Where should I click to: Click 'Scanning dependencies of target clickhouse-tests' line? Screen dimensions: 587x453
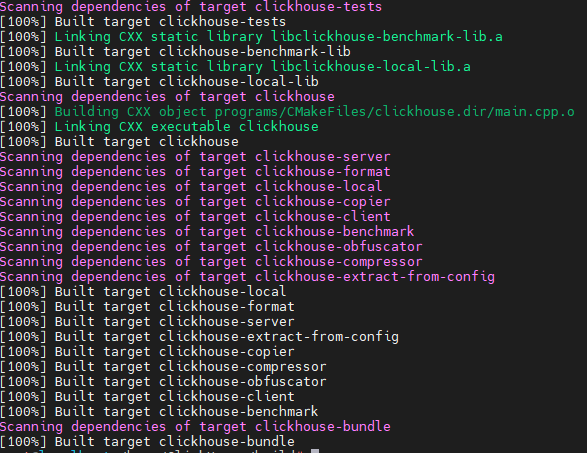pyautogui.click(x=191, y=7)
